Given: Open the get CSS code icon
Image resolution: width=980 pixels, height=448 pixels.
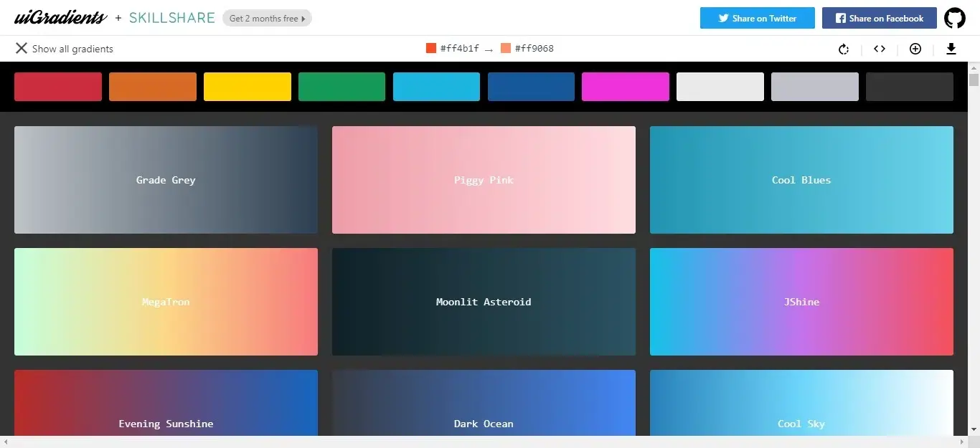Looking at the screenshot, I should click(x=880, y=49).
